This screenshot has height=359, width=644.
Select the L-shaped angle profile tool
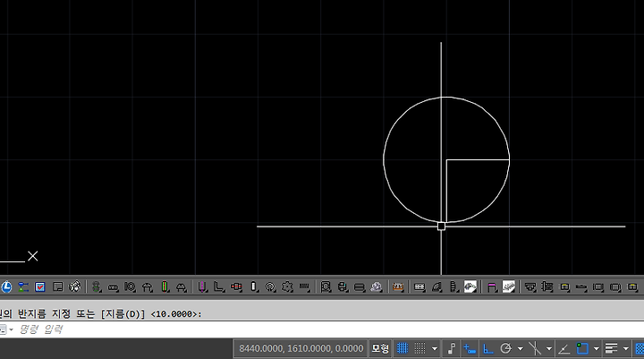tap(219, 286)
